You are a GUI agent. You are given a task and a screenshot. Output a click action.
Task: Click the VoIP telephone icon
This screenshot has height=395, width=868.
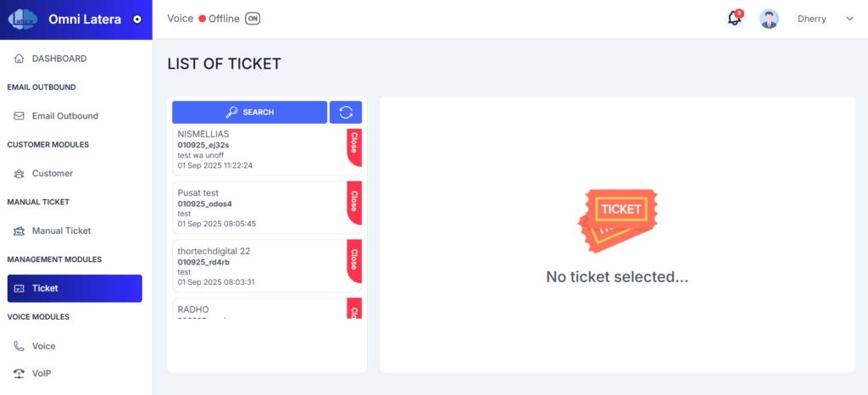tap(19, 374)
